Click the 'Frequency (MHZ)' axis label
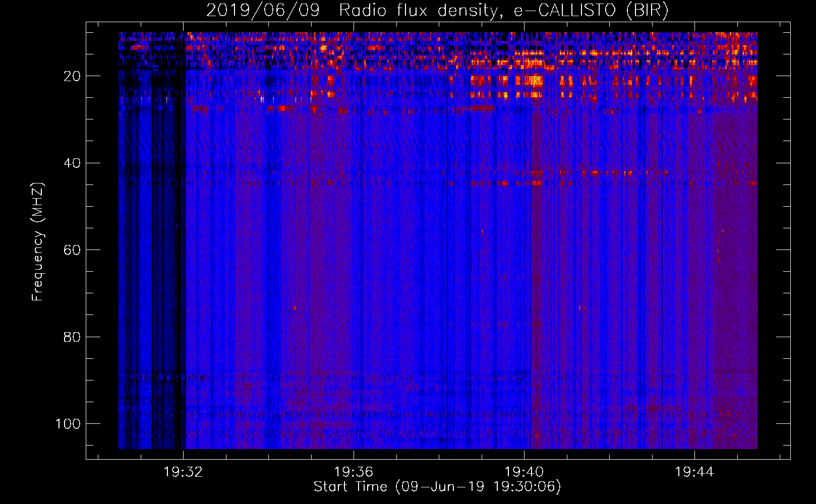Viewport: 816px width, 504px height. (x=38, y=241)
